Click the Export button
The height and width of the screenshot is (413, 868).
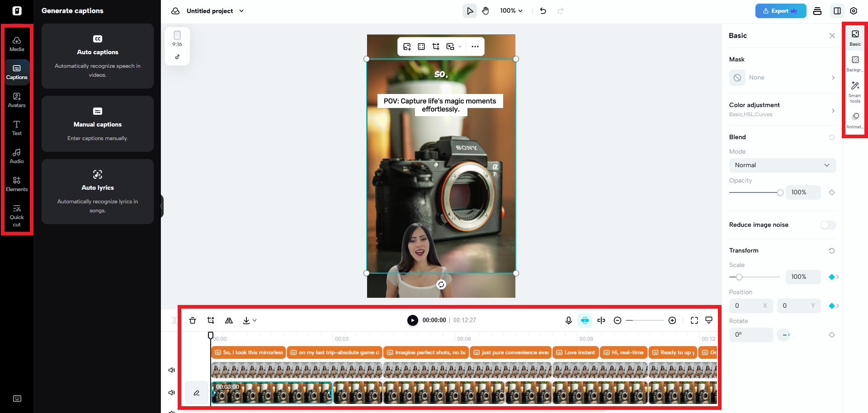(x=781, y=11)
